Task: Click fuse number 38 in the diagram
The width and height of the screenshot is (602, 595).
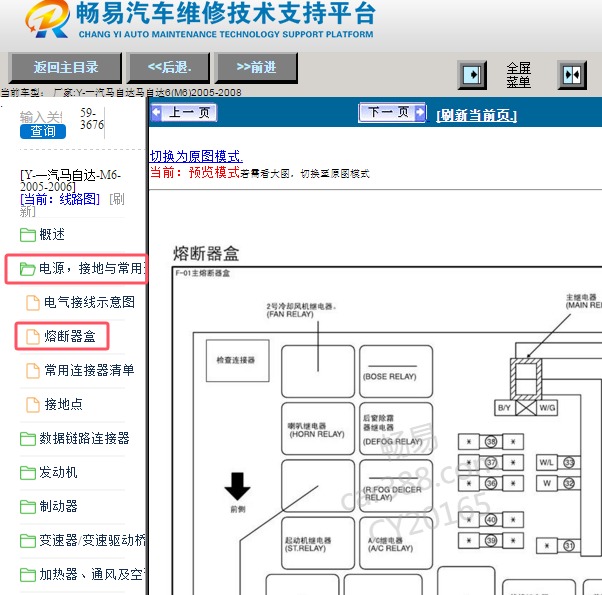Action: [x=491, y=441]
